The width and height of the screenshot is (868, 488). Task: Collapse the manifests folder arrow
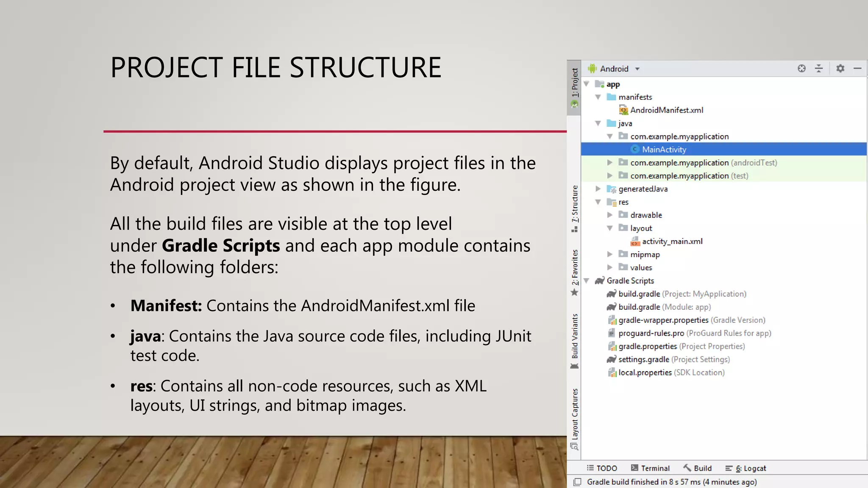point(598,97)
